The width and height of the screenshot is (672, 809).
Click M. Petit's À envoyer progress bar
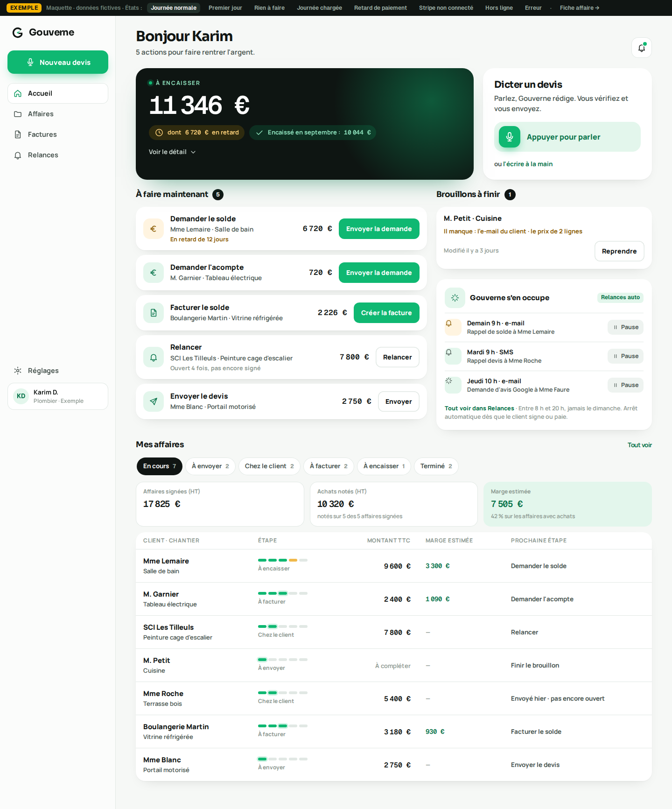[283, 660]
